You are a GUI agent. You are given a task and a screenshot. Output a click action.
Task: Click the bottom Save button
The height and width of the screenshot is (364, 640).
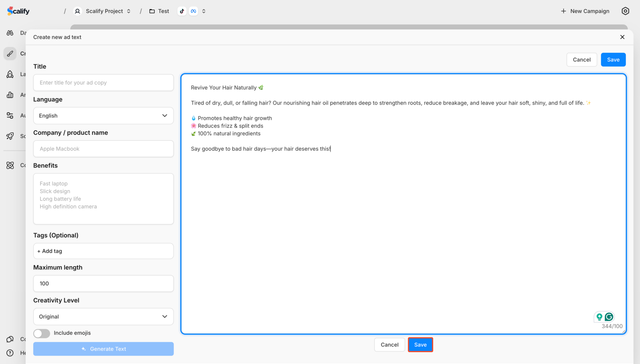[x=420, y=345]
